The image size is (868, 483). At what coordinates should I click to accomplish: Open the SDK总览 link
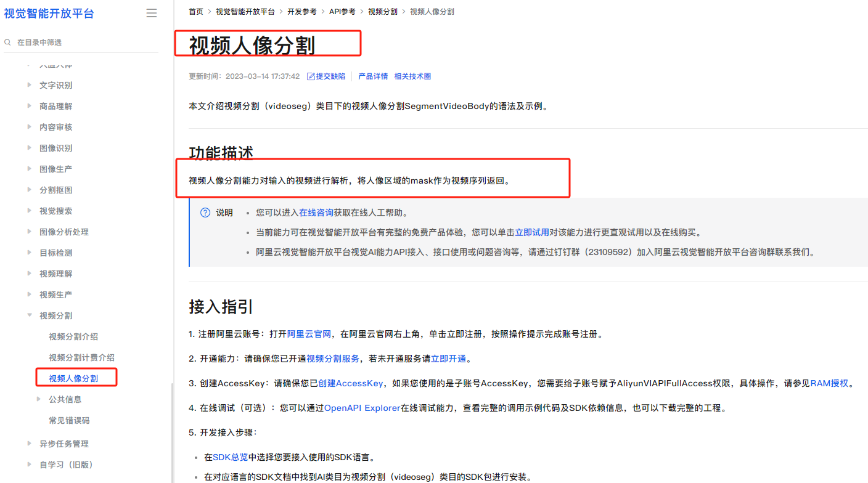(231, 457)
